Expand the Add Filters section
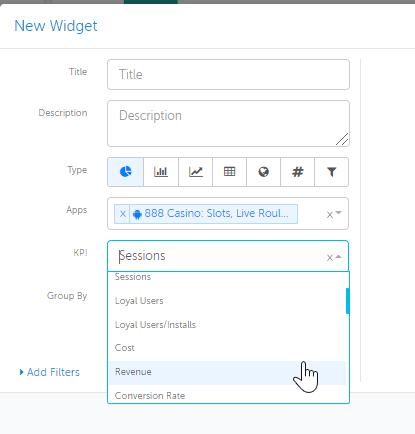This screenshot has height=434, width=415. point(50,372)
